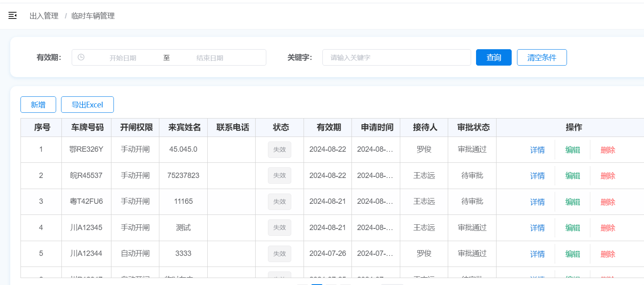Click 删除 for plate 鄂RE326Y
This screenshot has height=285, width=644.
608,150
